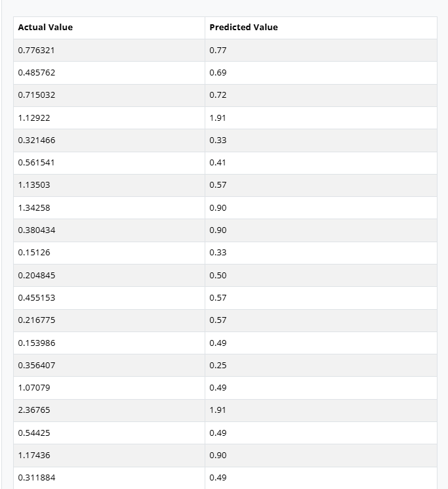The width and height of the screenshot is (448, 489).
Task: Click the Actual Value column header
Action: (x=45, y=28)
